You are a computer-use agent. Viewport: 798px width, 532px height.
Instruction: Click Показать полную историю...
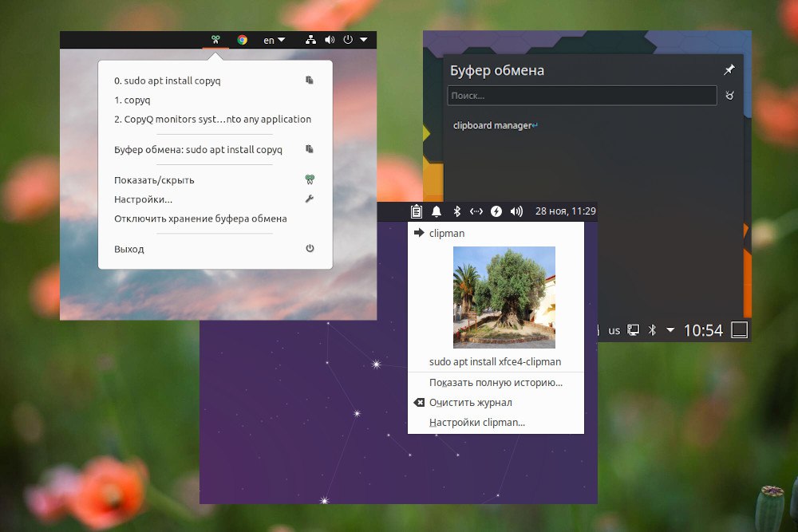pos(496,383)
